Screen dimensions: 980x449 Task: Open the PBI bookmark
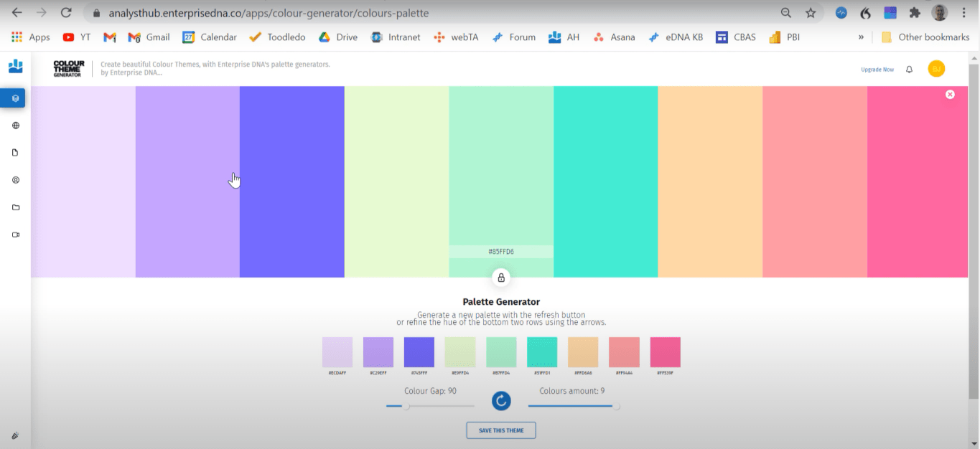click(784, 37)
